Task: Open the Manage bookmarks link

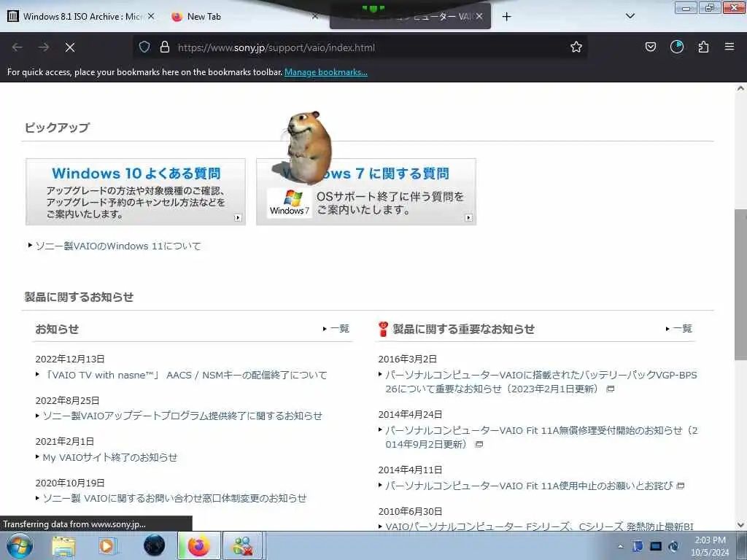Action: pyautogui.click(x=326, y=72)
